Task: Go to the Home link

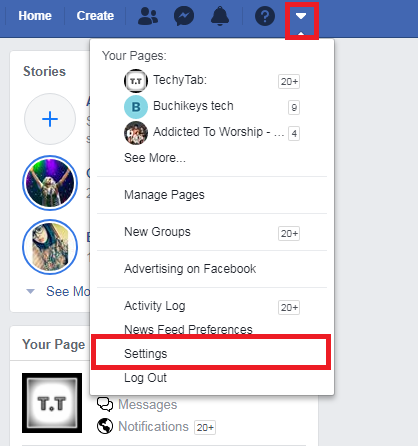Action: point(35,16)
